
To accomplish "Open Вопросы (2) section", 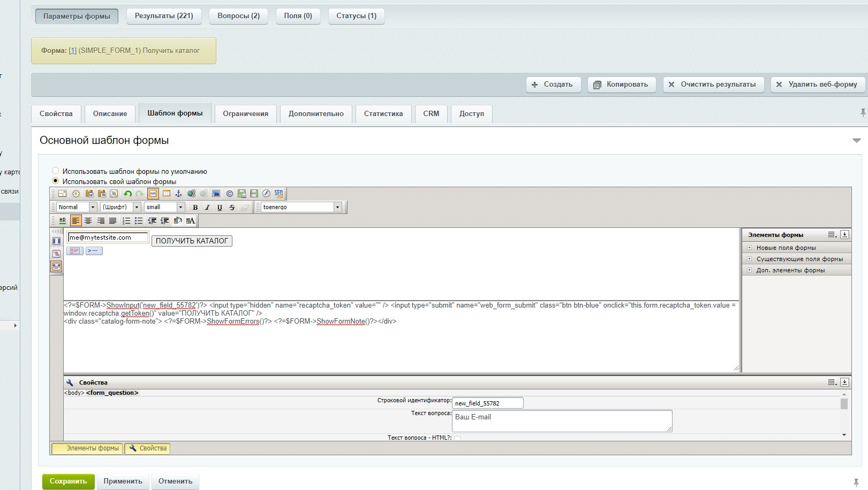I will pyautogui.click(x=239, y=16).
